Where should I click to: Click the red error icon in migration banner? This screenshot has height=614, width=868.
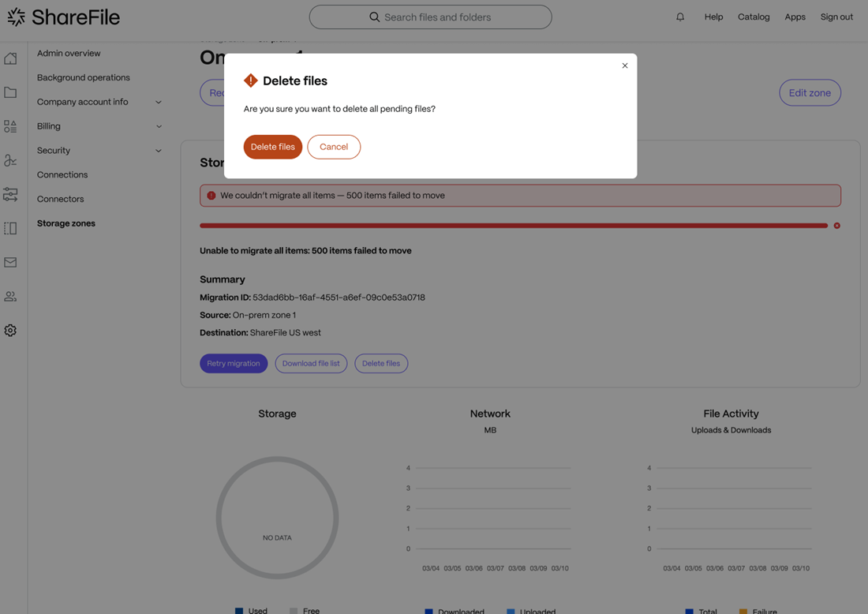point(211,196)
